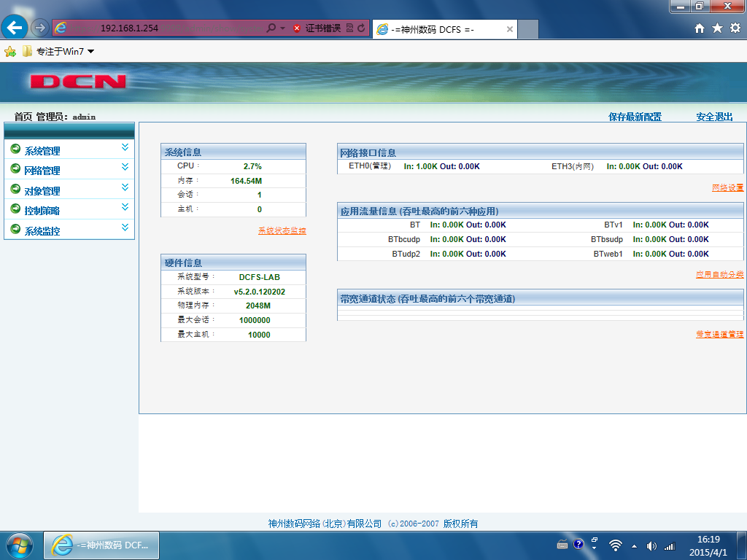Click the memory value 164.54M
747x560 pixels.
tap(247, 181)
